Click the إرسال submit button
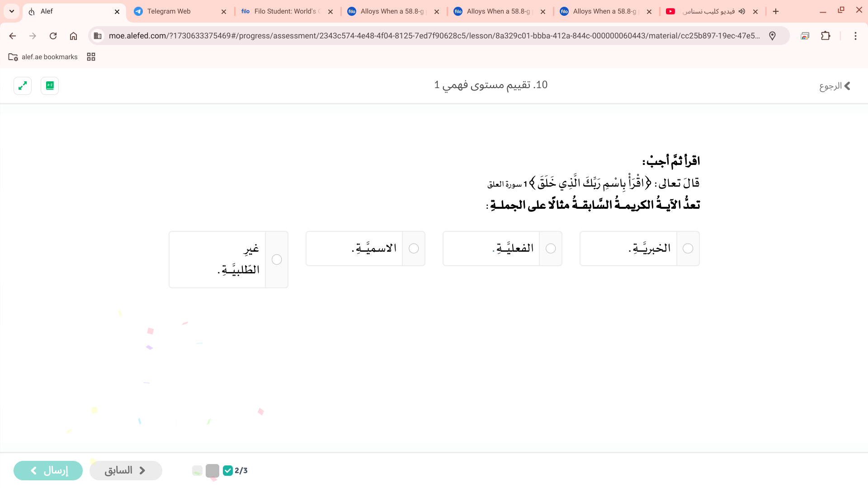This screenshot has height=488, width=868. coord(48,470)
